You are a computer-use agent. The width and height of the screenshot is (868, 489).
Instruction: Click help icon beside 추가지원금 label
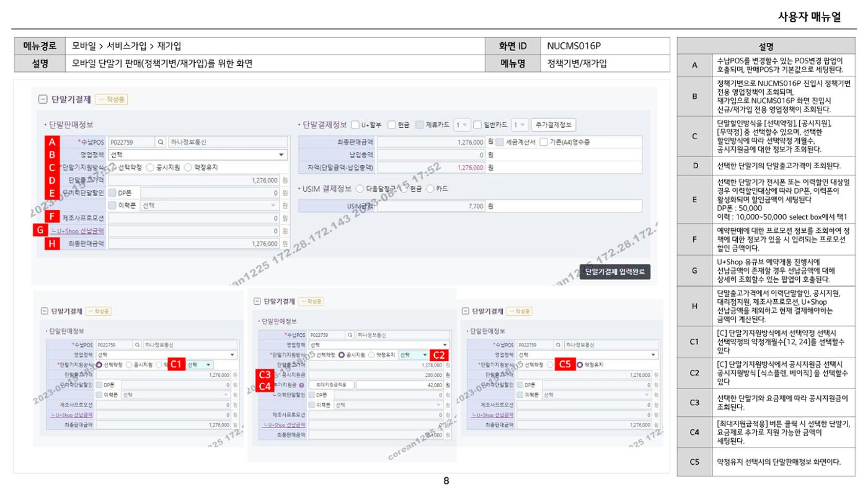tap(301, 385)
